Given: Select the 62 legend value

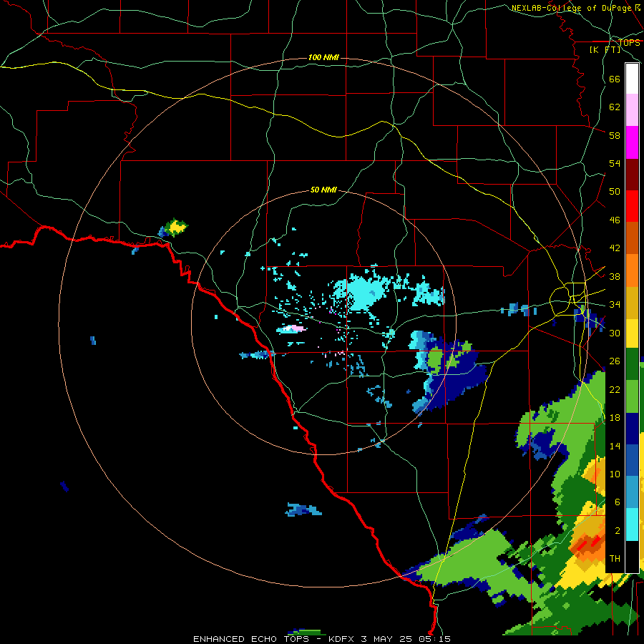Looking at the screenshot, I should 615,107.
